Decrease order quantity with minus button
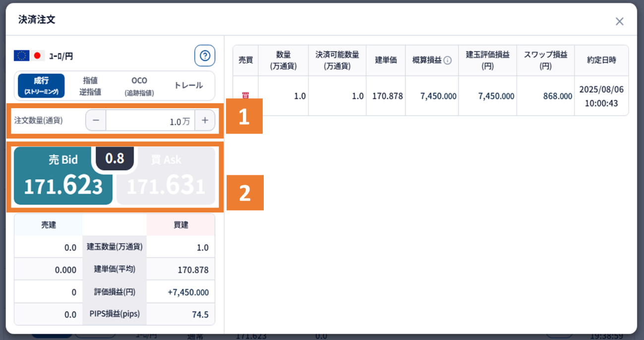 coord(96,121)
